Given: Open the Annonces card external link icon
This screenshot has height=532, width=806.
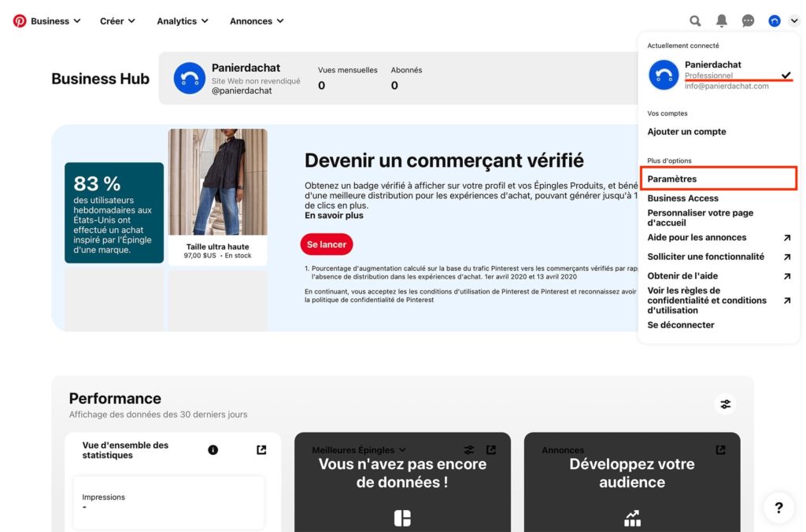Looking at the screenshot, I should tap(721, 450).
